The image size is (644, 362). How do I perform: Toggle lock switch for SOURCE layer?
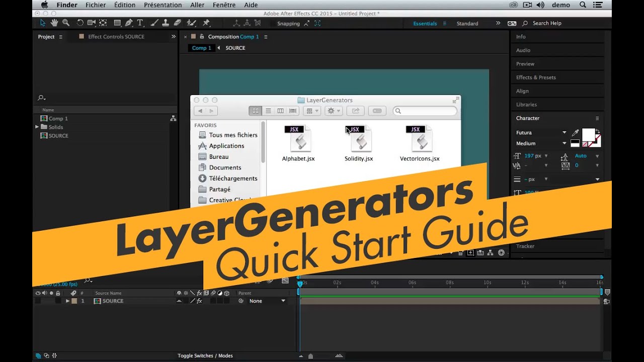(58, 301)
